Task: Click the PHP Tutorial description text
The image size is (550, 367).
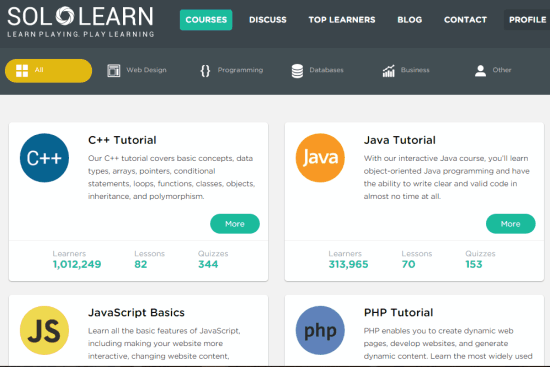Action: [448, 343]
